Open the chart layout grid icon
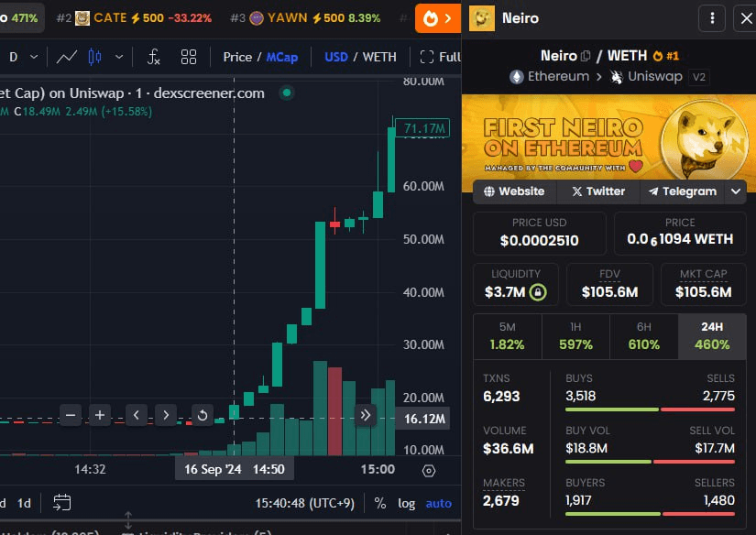This screenshot has height=535, width=756. coord(189,57)
